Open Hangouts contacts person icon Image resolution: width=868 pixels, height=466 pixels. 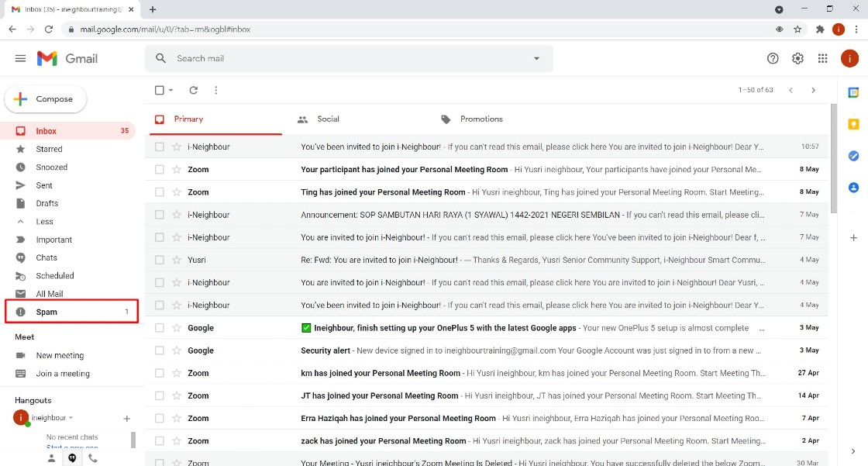coord(51,458)
